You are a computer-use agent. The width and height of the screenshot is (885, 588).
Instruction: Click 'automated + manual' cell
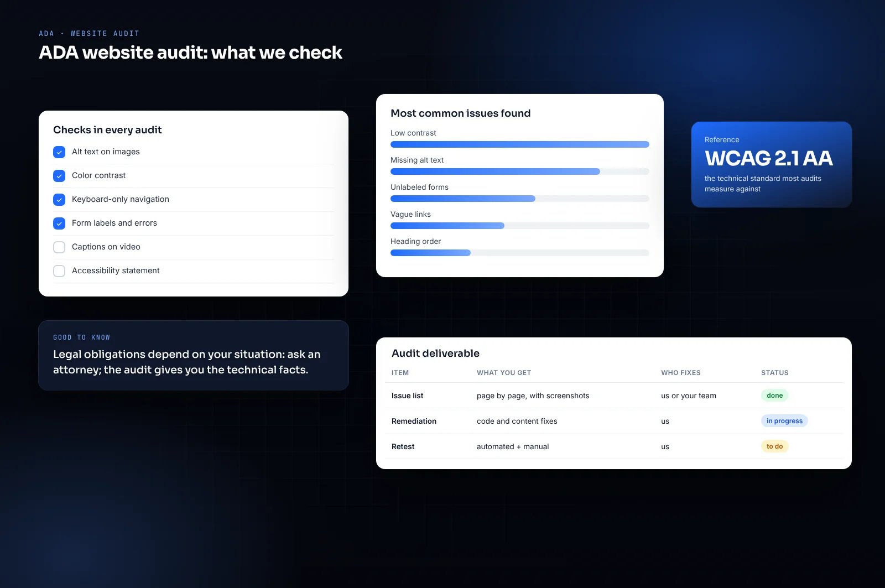pos(513,446)
